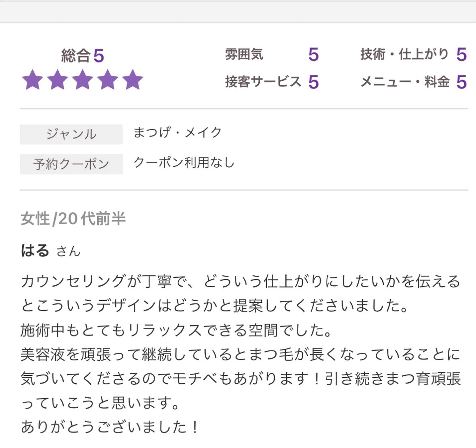Click the third purple rating star
This screenshot has width=476, height=448.
pyautogui.click(x=83, y=80)
